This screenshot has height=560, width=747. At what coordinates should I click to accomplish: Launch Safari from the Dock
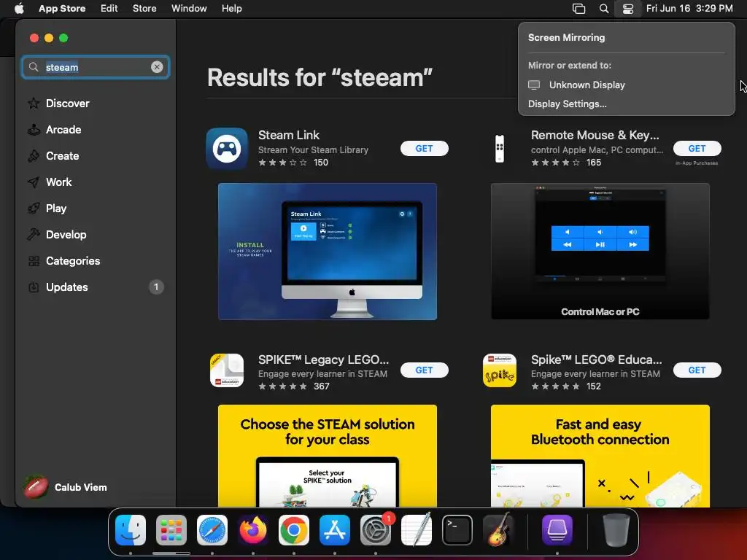(212, 530)
